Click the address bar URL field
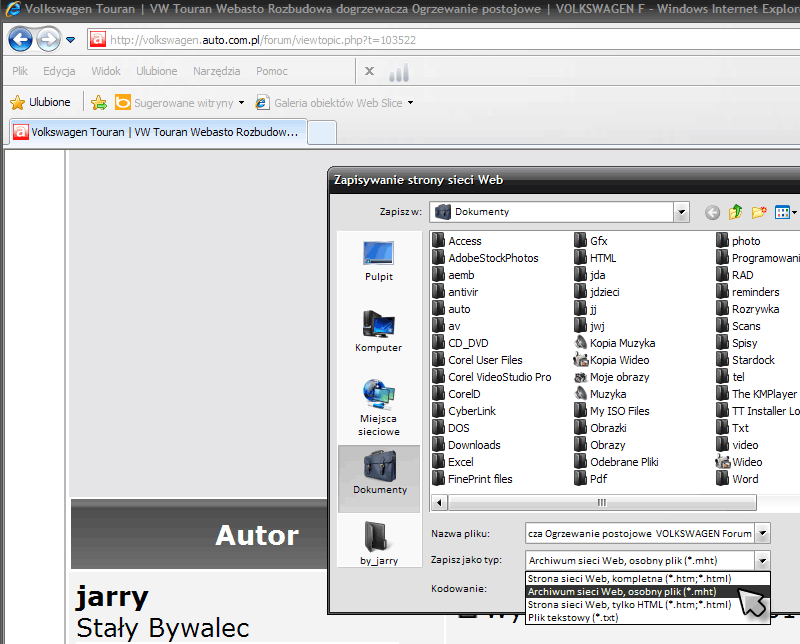Image resolution: width=800 pixels, height=644 pixels. point(444,40)
